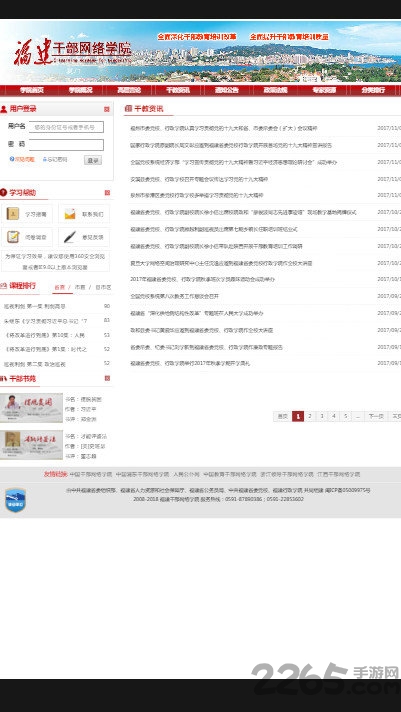The width and height of the screenshot is (401, 712).
Task: Click the 下一页 next page button
Action: (376, 416)
